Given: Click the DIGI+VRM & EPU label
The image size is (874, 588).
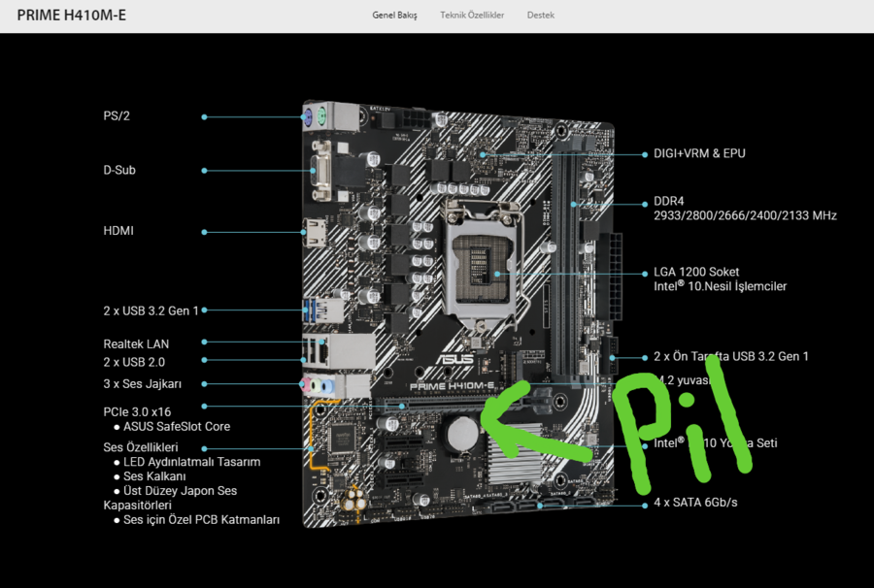Looking at the screenshot, I should pos(699,153).
